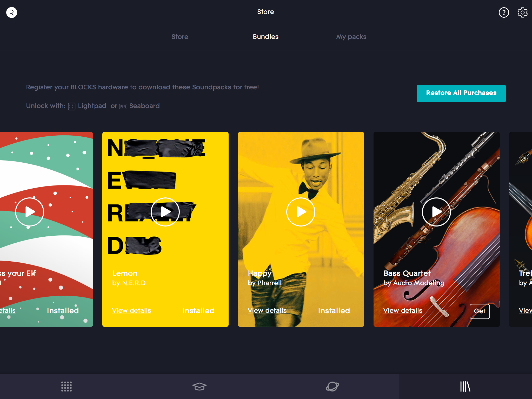Play the Lemon by N.E.R.D preview
The image size is (532, 399).
(x=165, y=212)
